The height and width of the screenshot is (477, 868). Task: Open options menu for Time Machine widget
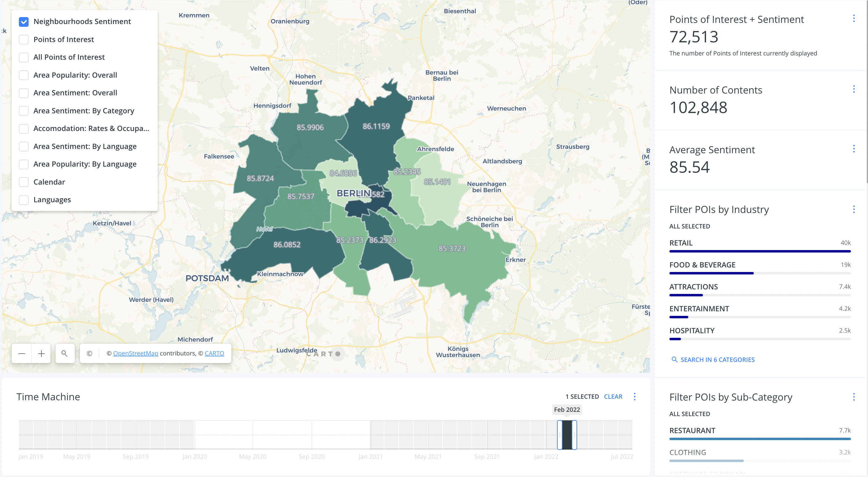click(634, 396)
